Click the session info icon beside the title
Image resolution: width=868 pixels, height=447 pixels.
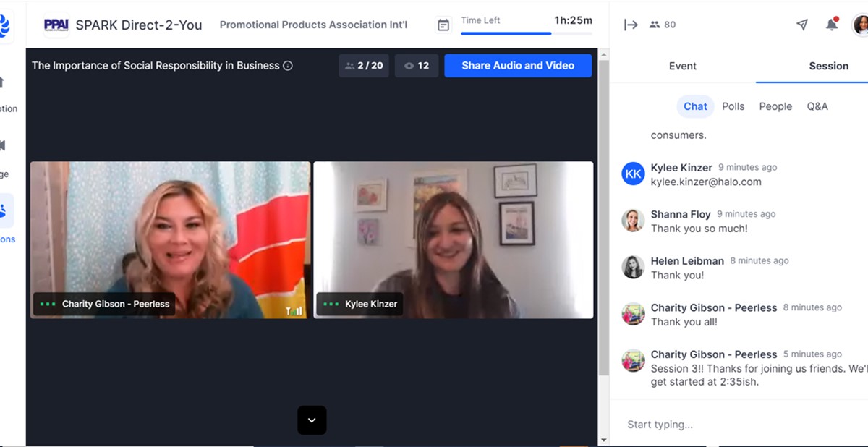click(288, 66)
